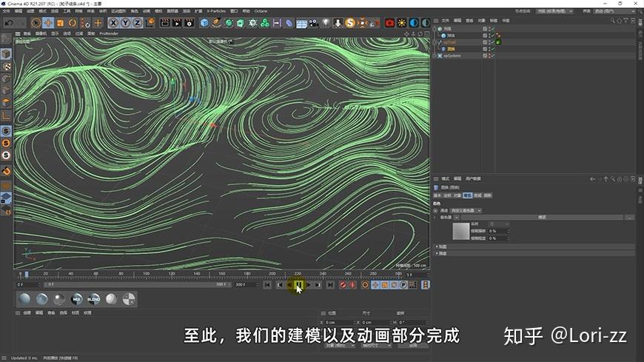
Task: Activate the Rotate tool
Action: point(73,23)
